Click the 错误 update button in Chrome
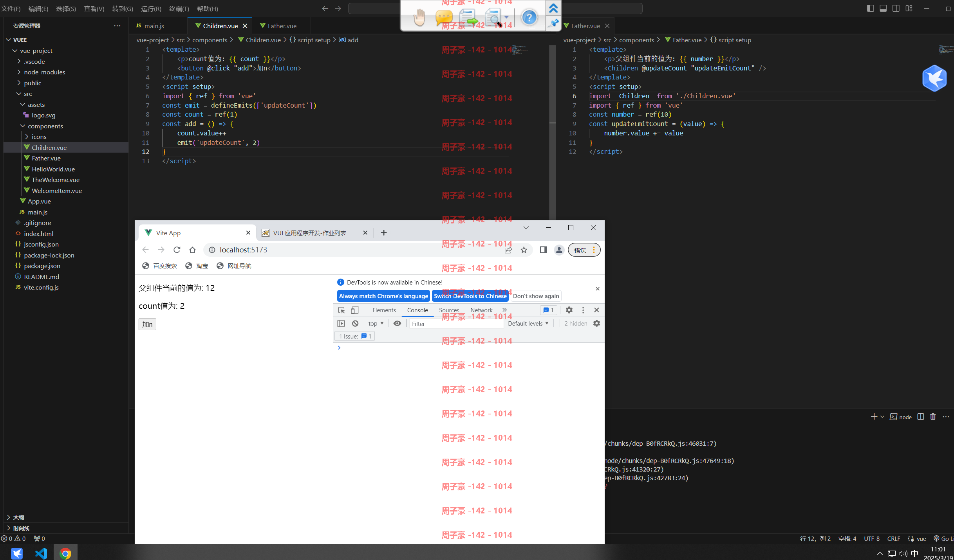Screen dimensions: 954x560 tap(584, 250)
